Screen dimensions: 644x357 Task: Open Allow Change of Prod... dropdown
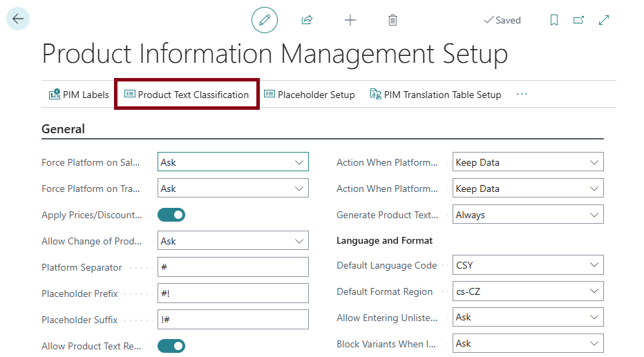[x=233, y=241]
